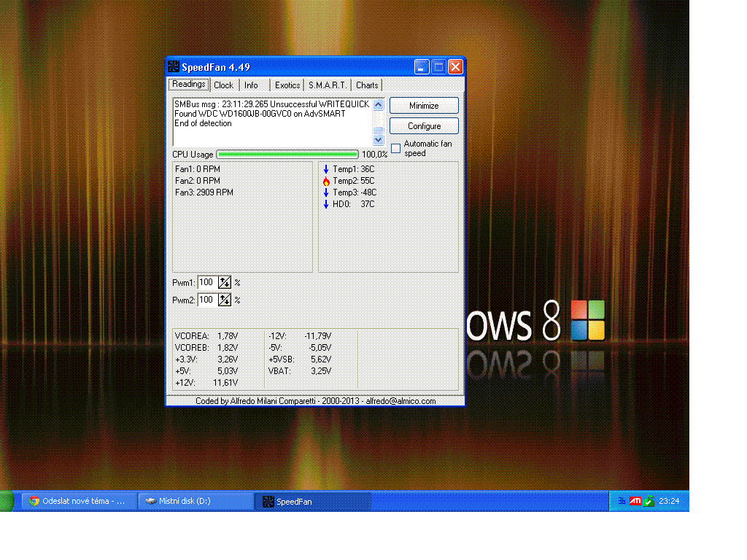Show the Charts tab
The width and height of the screenshot is (747, 560).
pos(367,85)
